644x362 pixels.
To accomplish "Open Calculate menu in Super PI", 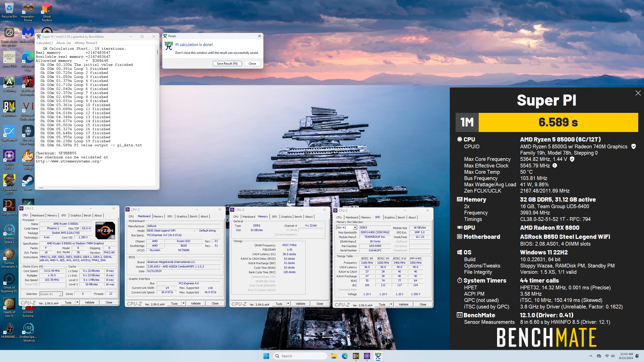I will pyautogui.click(x=45, y=43).
